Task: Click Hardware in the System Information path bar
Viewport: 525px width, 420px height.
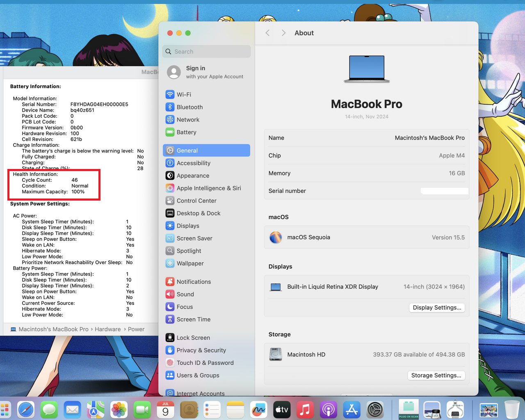Action: [108, 329]
